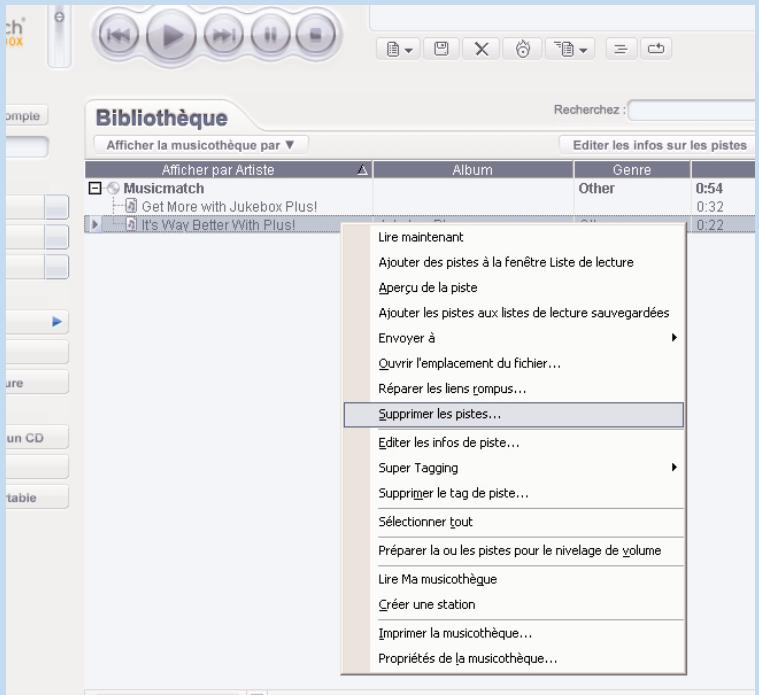Viewport: 759px width, 695px height.
Task: Open the send-to playlist dropdown icon
Action: (x=570, y=49)
